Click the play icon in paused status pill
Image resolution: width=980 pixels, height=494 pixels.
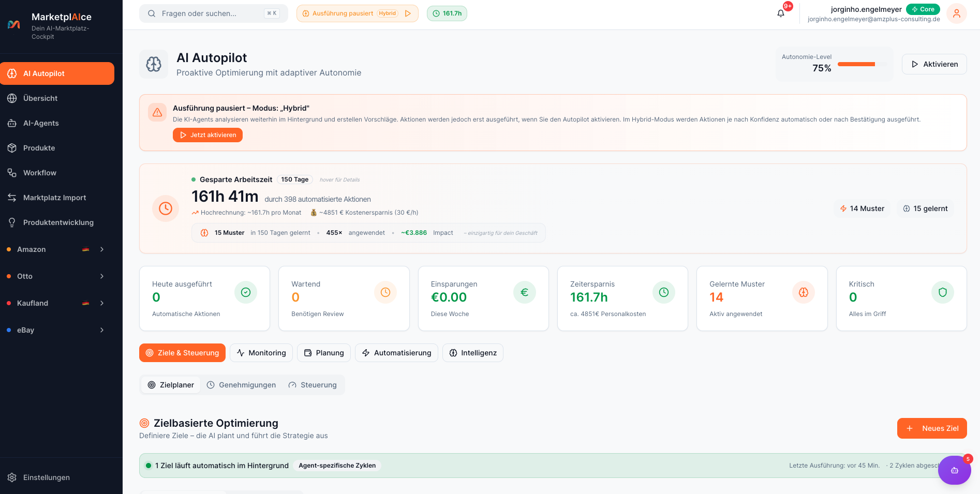[408, 13]
